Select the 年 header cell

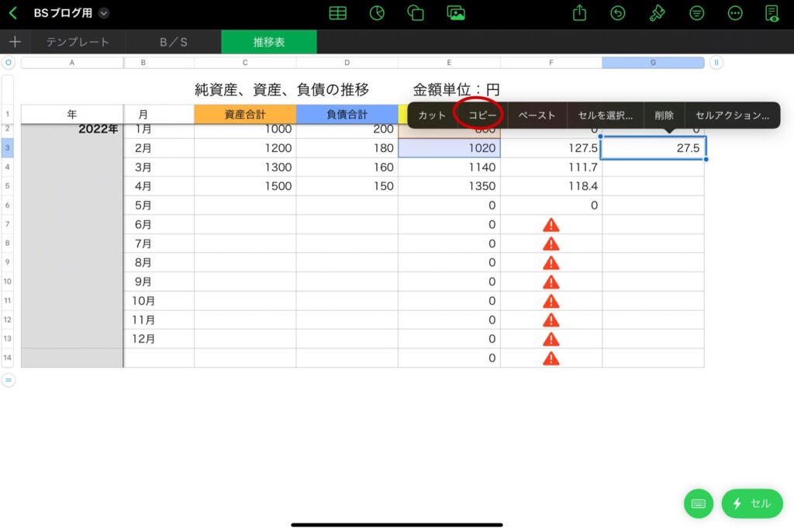point(72,115)
